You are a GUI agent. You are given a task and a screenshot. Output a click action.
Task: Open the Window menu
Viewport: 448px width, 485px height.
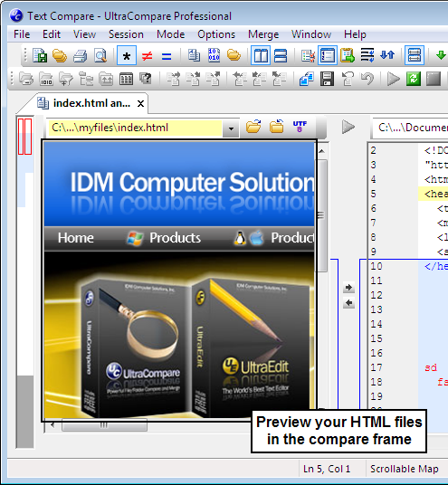311,34
